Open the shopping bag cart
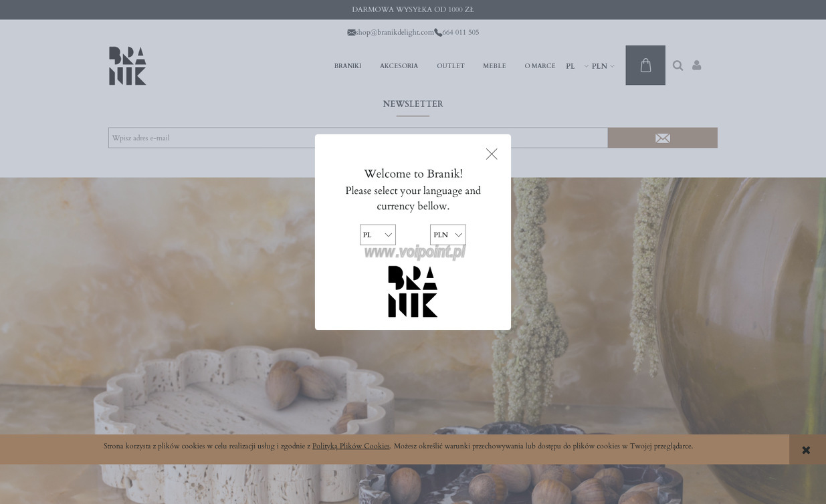Screen dimensions: 826x504 [x=645, y=66]
